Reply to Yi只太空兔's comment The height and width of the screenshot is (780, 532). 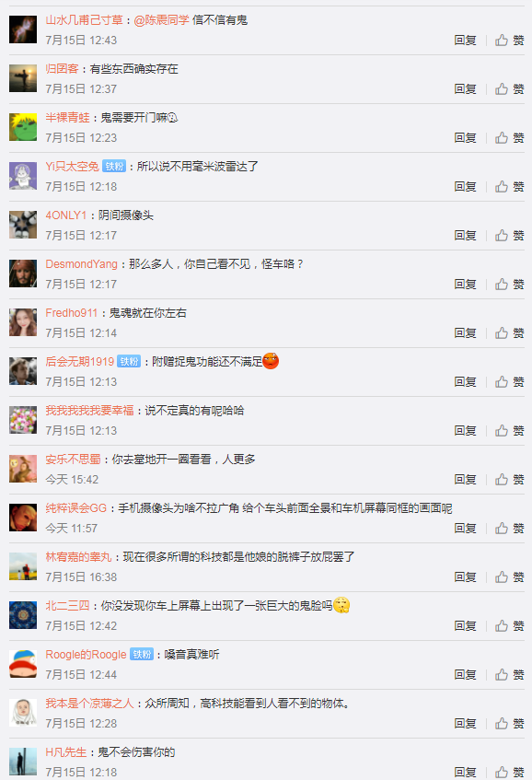466,187
